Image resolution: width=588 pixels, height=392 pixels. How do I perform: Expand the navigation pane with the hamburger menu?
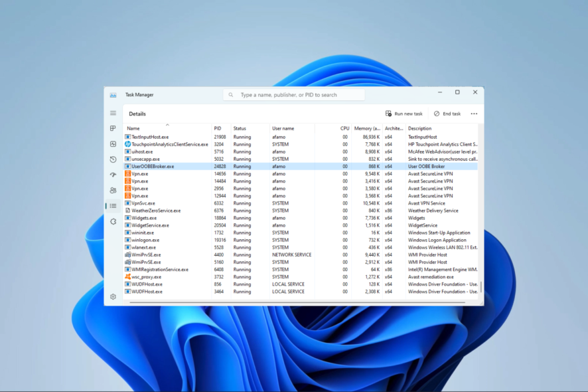pyautogui.click(x=113, y=113)
